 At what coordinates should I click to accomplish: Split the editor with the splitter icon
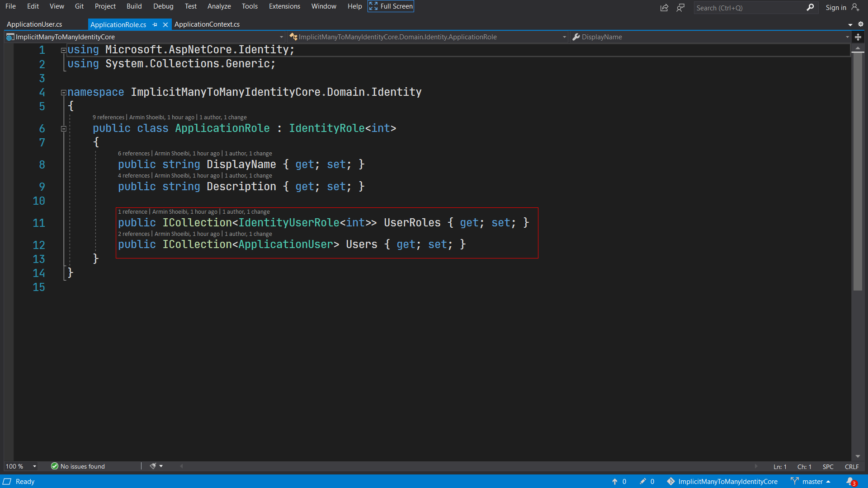pyautogui.click(x=859, y=37)
